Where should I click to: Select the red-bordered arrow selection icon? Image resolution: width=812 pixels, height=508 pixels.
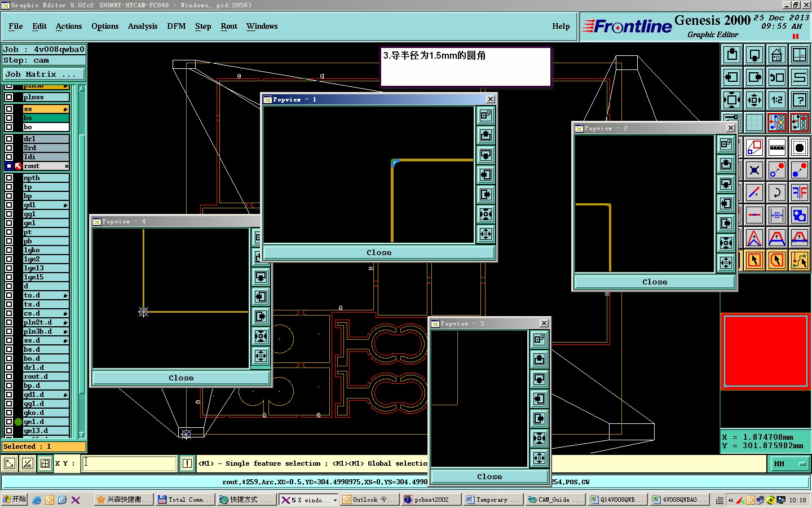coord(754,260)
